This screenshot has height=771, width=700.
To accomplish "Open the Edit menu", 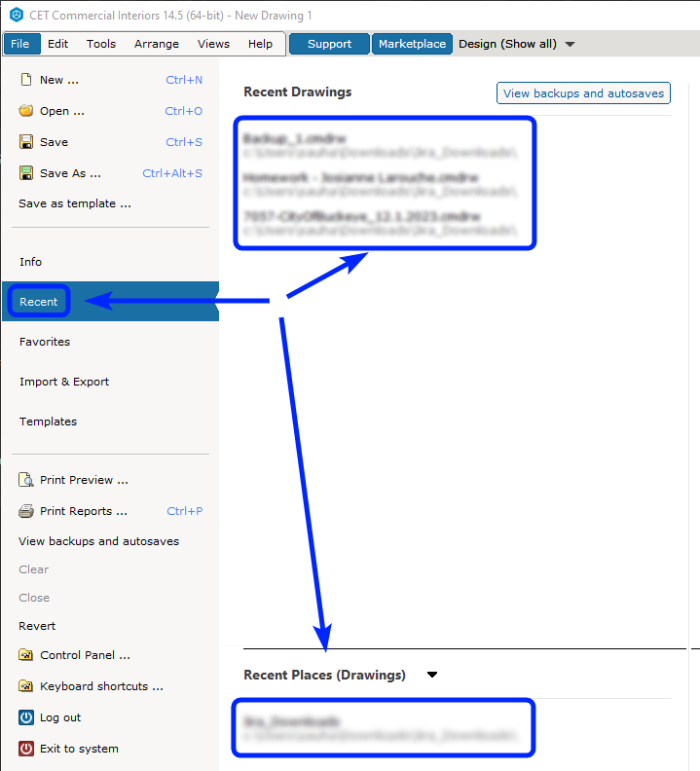I will click(58, 44).
